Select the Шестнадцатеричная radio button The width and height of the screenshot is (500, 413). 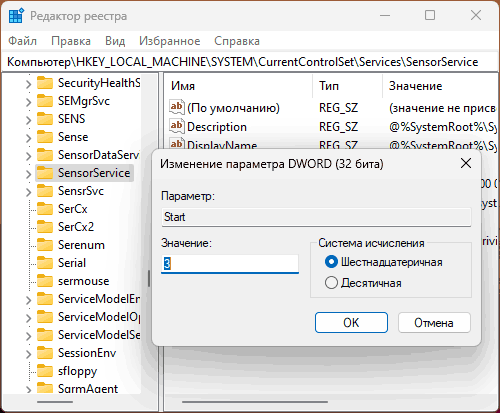(x=331, y=262)
